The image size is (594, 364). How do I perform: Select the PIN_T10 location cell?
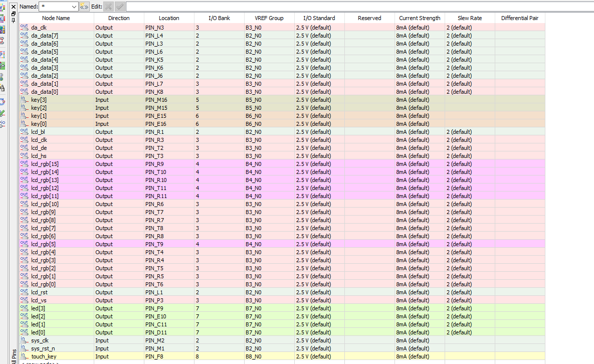point(169,172)
